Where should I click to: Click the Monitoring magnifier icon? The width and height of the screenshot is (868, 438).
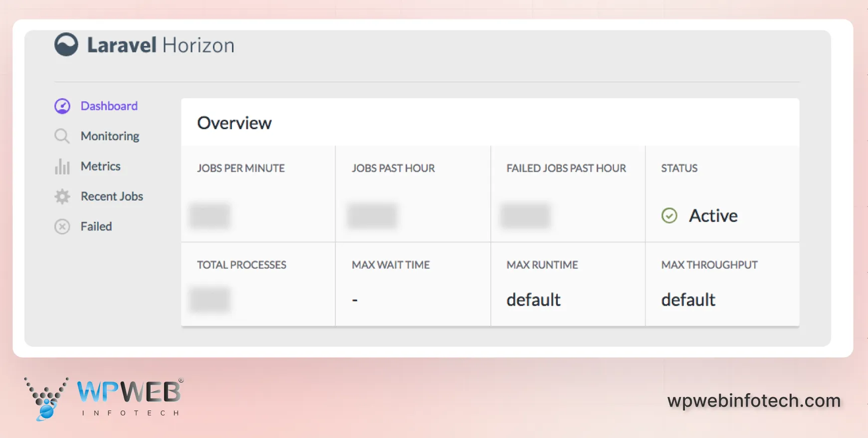click(62, 136)
